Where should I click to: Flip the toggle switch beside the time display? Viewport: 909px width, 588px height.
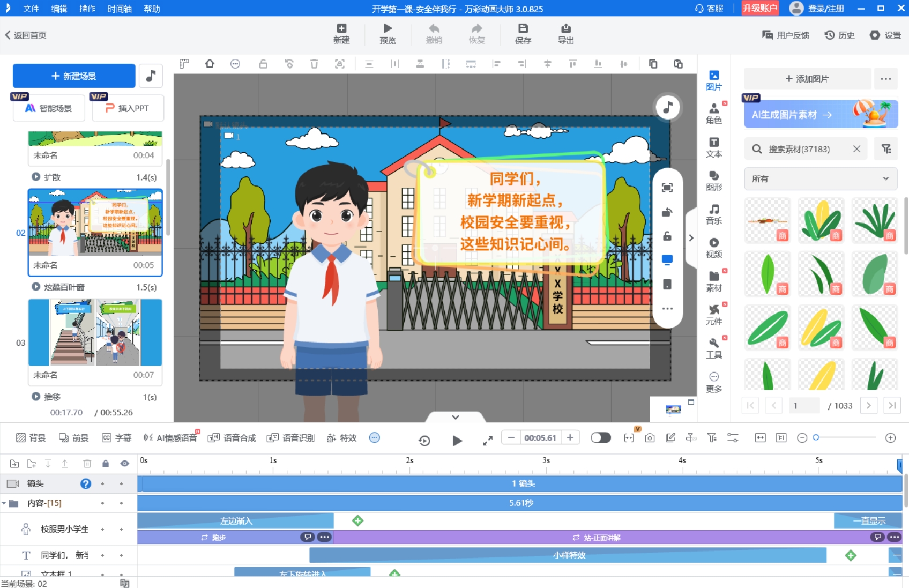[x=601, y=437]
